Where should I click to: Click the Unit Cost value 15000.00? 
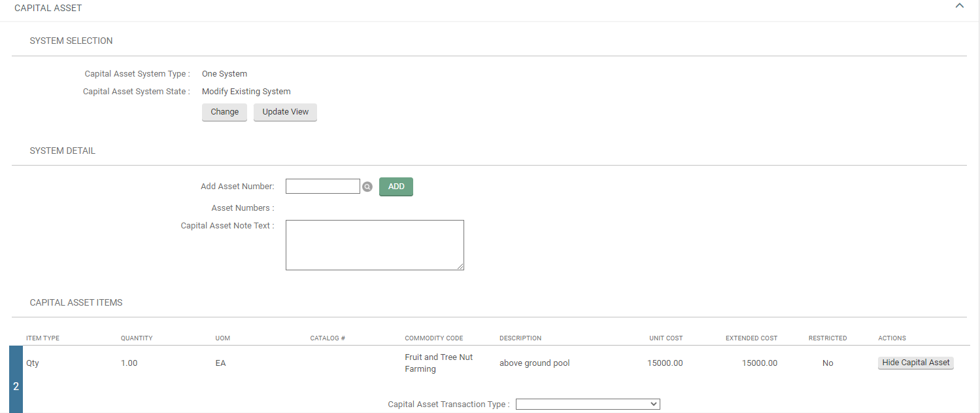[665, 363]
